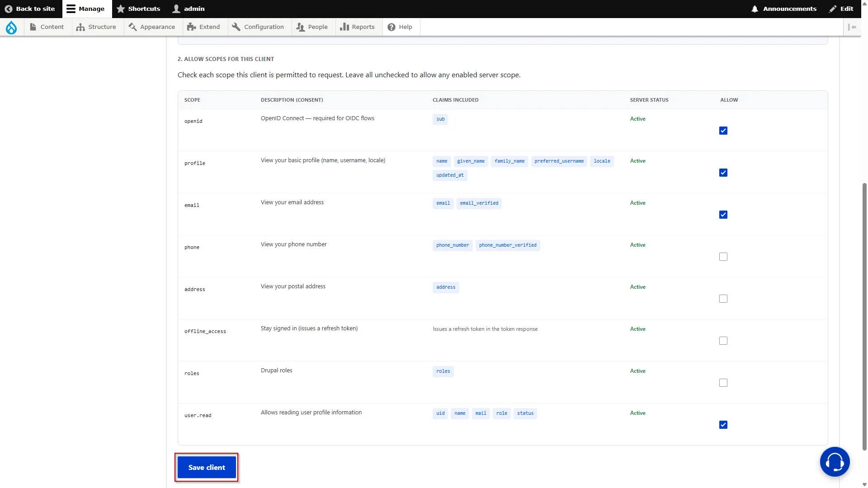Open the Content menu item
Screen dimensions: 868x488
pyautogui.click(x=47, y=27)
